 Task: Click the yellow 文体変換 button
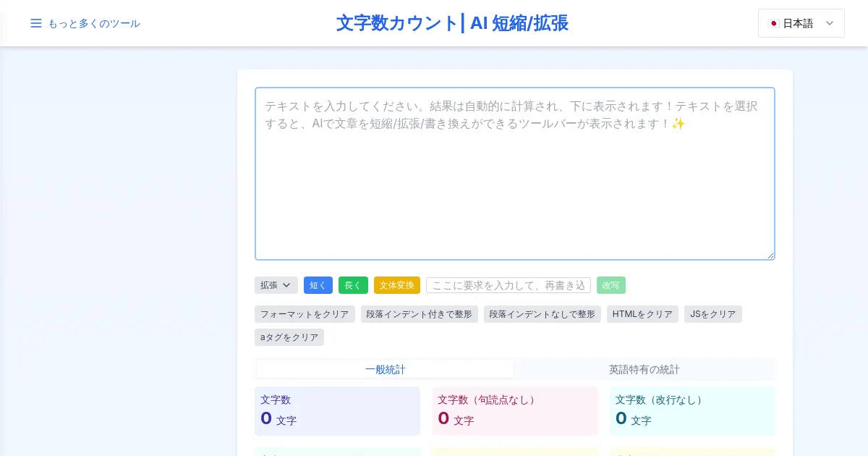coord(396,285)
